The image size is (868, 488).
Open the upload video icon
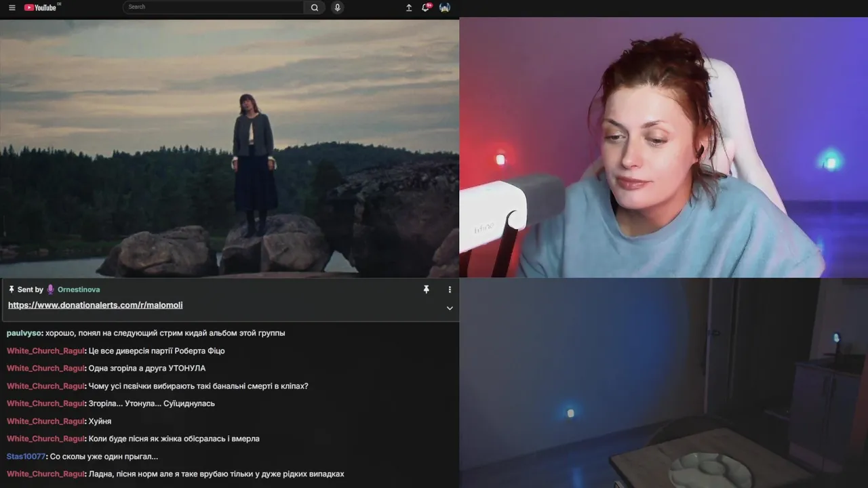click(x=409, y=7)
